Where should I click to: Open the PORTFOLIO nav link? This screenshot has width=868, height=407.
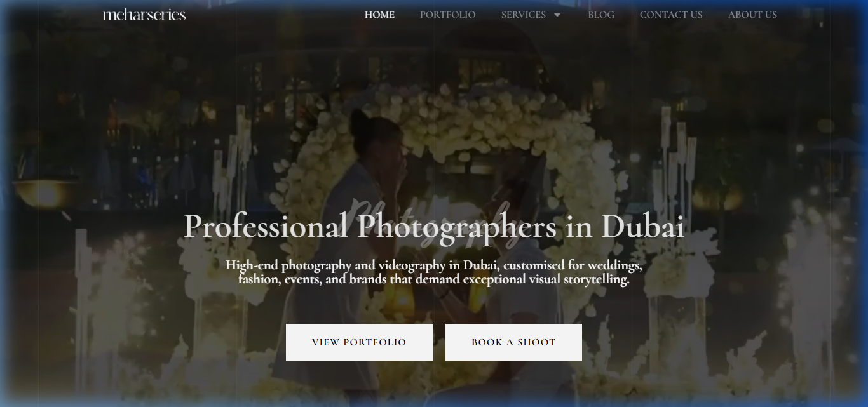click(x=447, y=15)
